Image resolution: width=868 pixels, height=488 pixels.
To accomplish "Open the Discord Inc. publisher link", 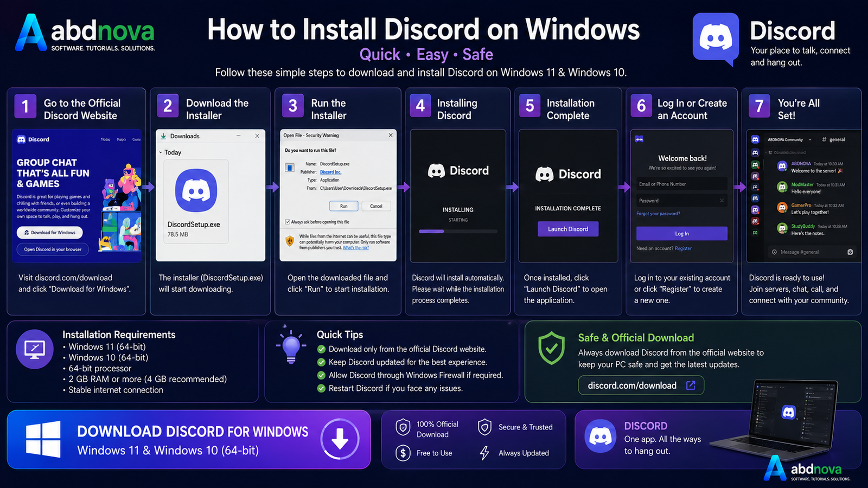I will pyautogui.click(x=330, y=172).
